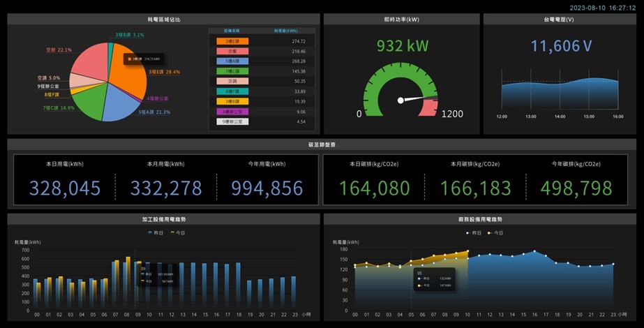Click the 即時功率(kW) panel title
The image size is (644, 328).
pyautogui.click(x=402, y=20)
